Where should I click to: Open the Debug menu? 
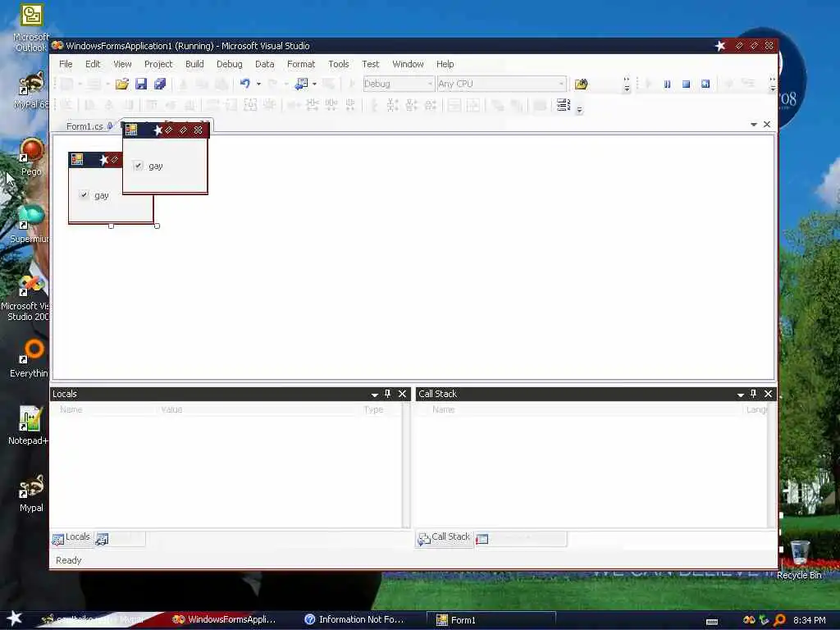pos(230,64)
